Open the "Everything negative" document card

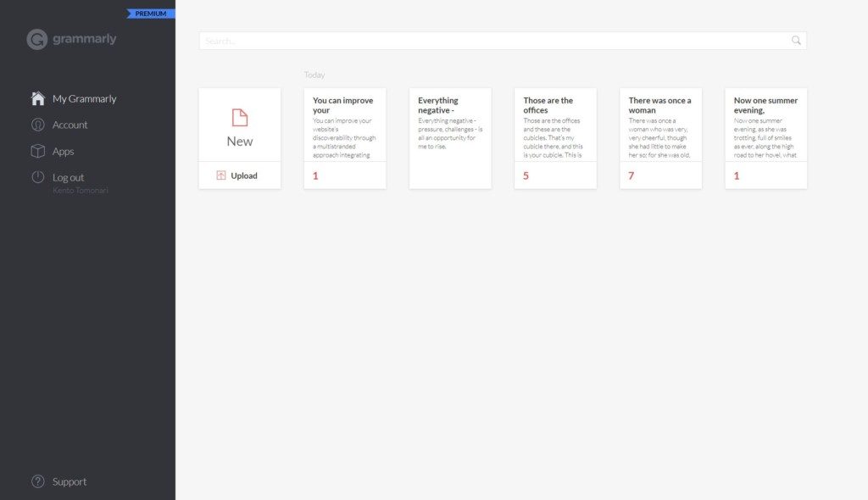click(450, 127)
